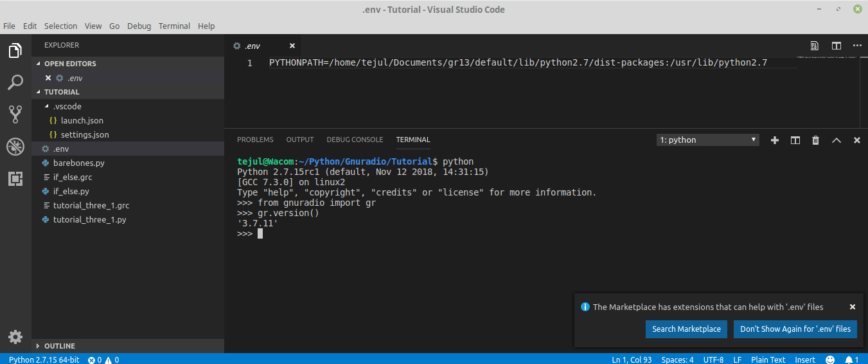
Task: Select Python 2.7.15 64-bit interpreter status
Action: click(44, 359)
